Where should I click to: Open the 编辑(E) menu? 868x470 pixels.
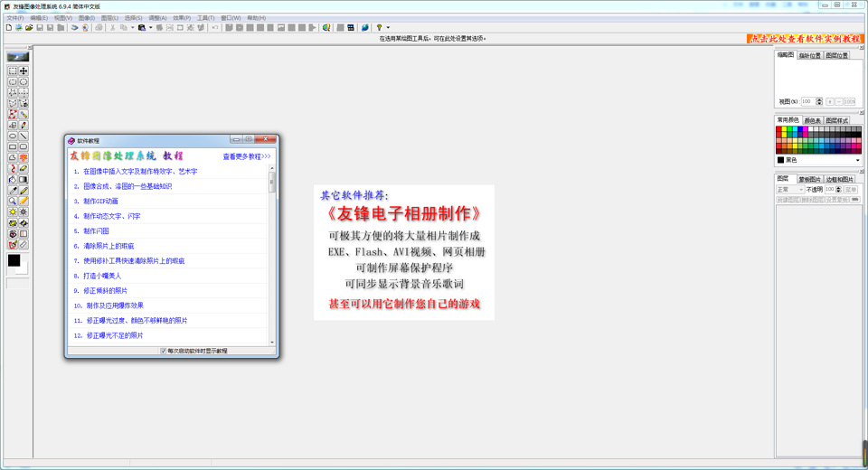point(39,18)
